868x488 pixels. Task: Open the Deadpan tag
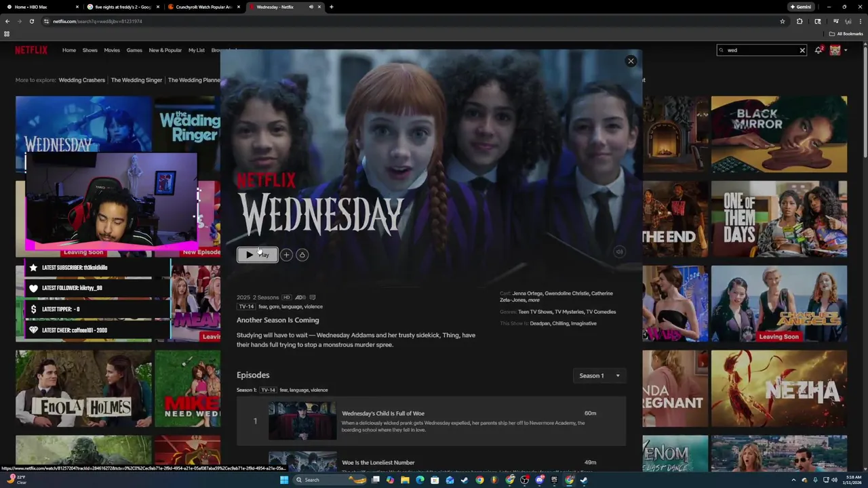(x=540, y=323)
